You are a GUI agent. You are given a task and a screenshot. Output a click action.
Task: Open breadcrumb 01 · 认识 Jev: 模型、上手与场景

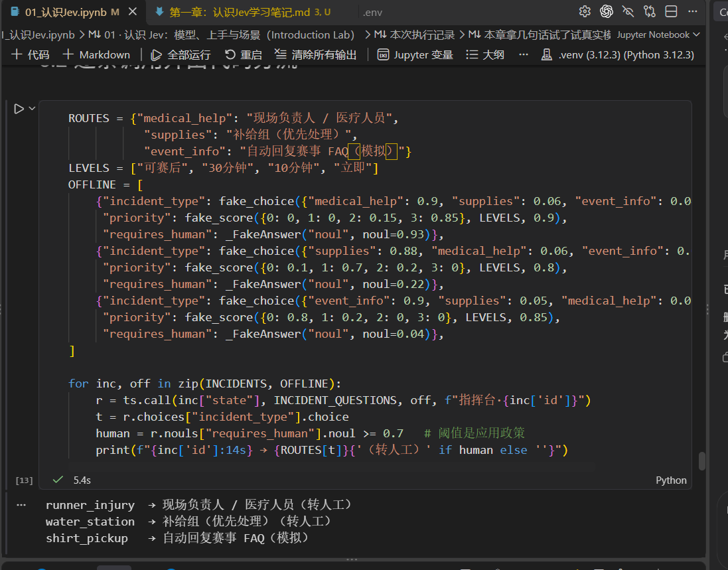[222, 35]
